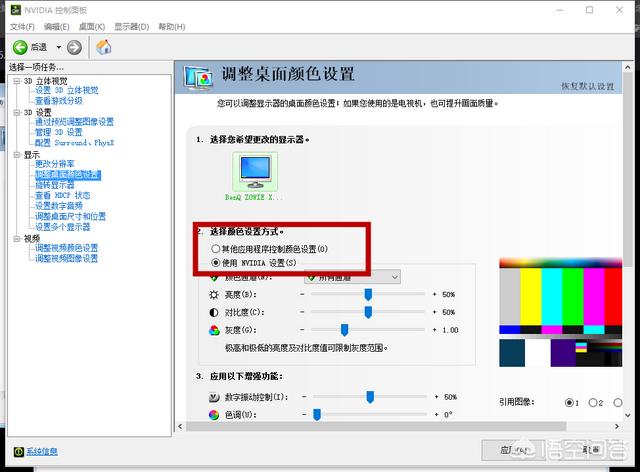Click the horizontal scrollbar right arrow

(617, 426)
